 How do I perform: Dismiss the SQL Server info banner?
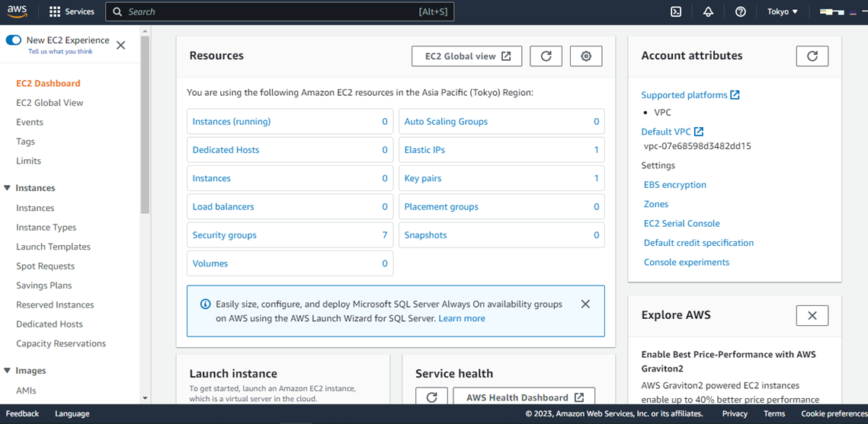pos(586,304)
